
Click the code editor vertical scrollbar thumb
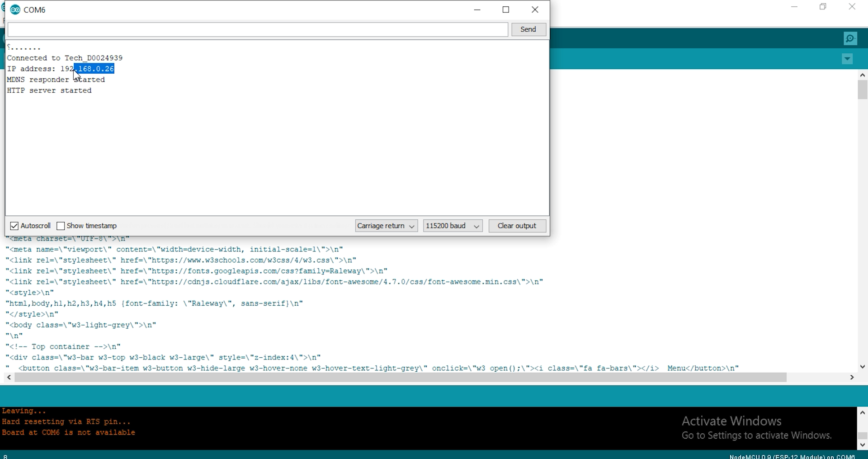point(862,90)
